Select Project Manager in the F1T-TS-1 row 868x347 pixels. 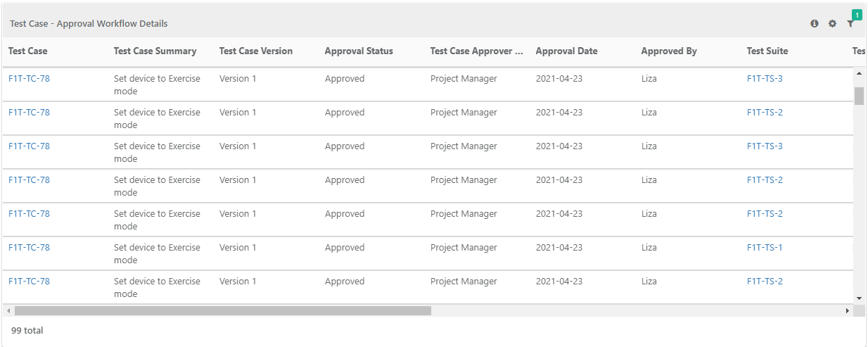coord(464,247)
